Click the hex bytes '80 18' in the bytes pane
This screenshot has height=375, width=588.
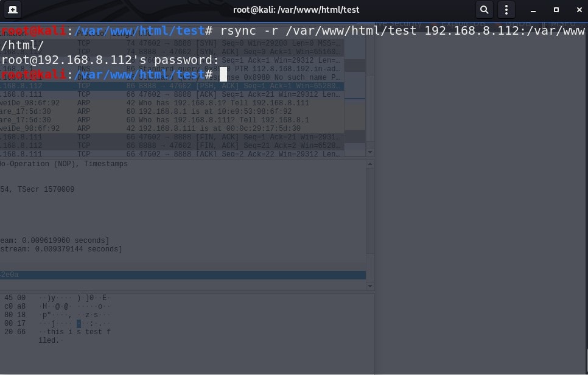pyautogui.click(x=15, y=315)
